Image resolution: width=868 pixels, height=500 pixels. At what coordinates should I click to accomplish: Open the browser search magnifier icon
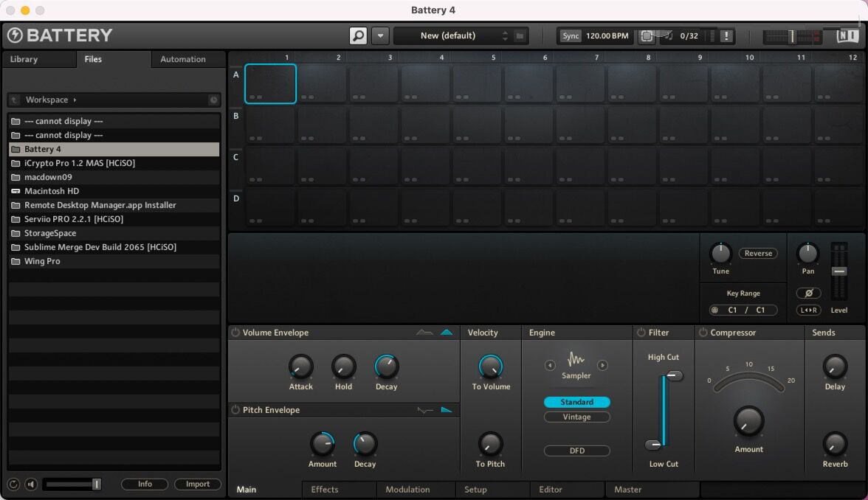(x=358, y=36)
